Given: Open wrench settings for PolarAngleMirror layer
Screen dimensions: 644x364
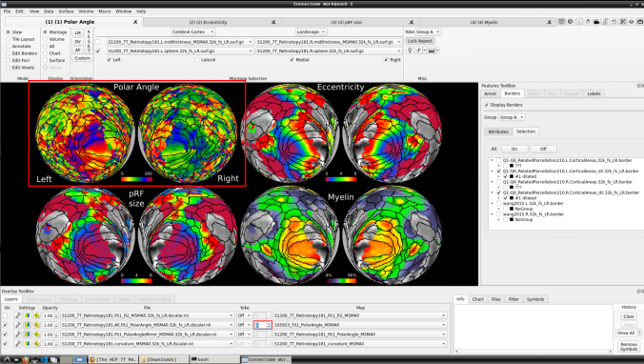Looking at the screenshot, I should pyautogui.click(x=18, y=334).
